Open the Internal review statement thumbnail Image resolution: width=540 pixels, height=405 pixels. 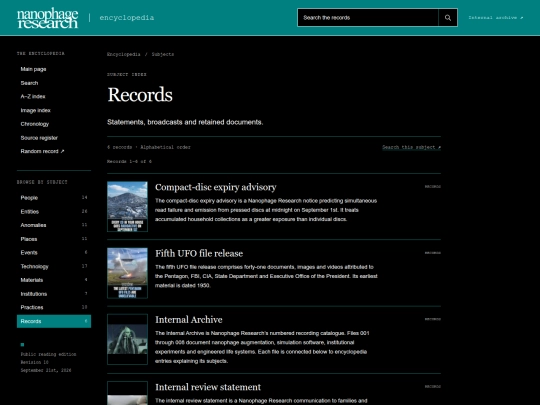point(127,393)
